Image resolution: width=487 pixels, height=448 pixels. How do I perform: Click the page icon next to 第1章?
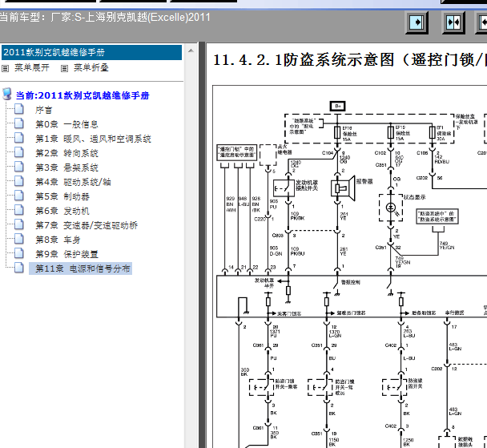tap(19, 138)
